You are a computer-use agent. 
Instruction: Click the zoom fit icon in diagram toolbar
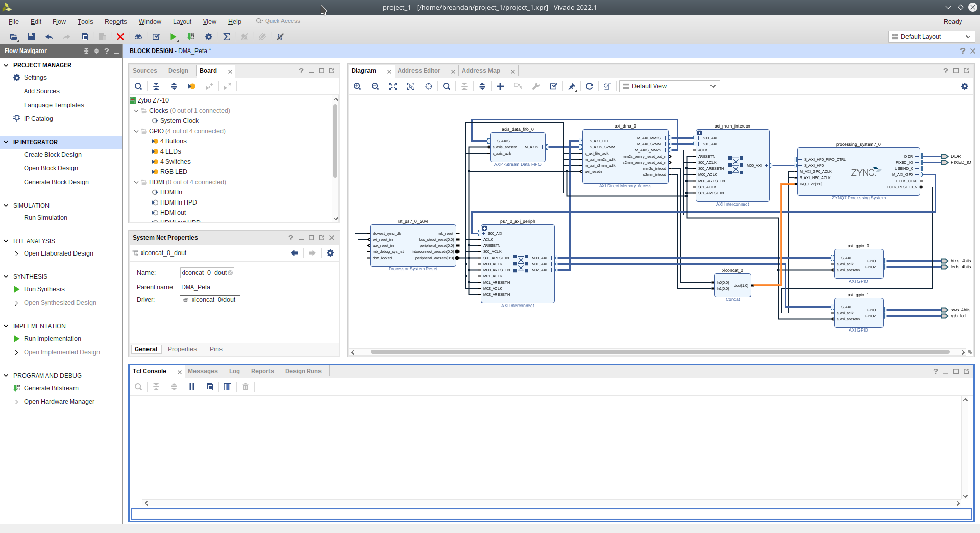(x=393, y=86)
